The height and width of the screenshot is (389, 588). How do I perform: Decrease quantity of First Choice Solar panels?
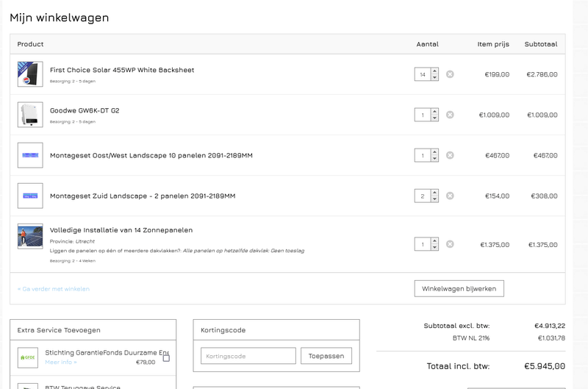click(x=434, y=77)
